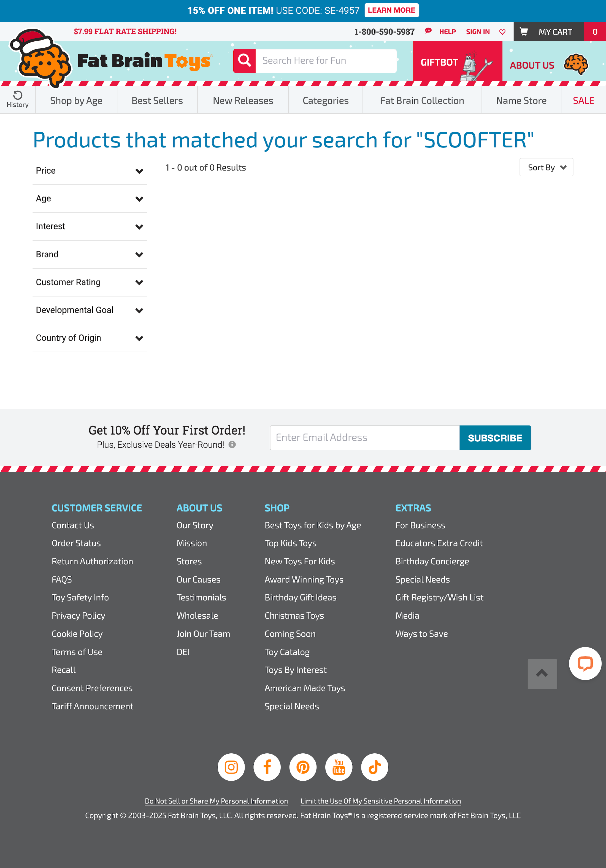The image size is (606, 868).
Task: Click the LEARN MORE promo button
Action: pyautogui.click(x=391, y=10)
